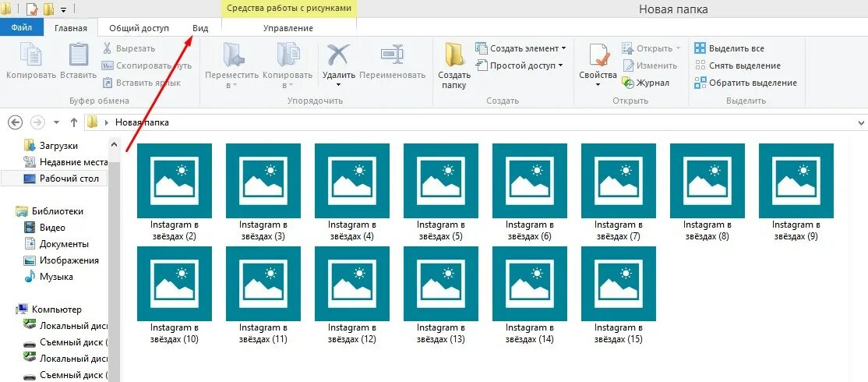This screenshot has height=382, width=868.
Task: Click Open (Открыть) ribbon icon
Action: click(x=628, y=48)
